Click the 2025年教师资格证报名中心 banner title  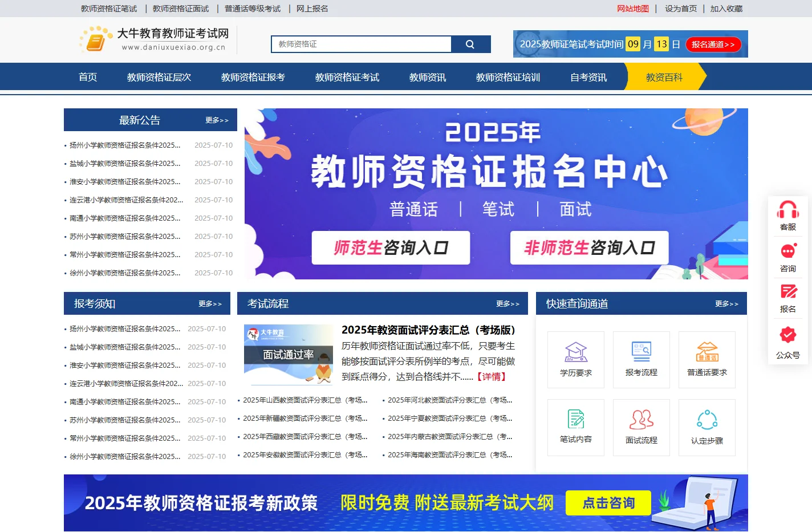(489, 155)
